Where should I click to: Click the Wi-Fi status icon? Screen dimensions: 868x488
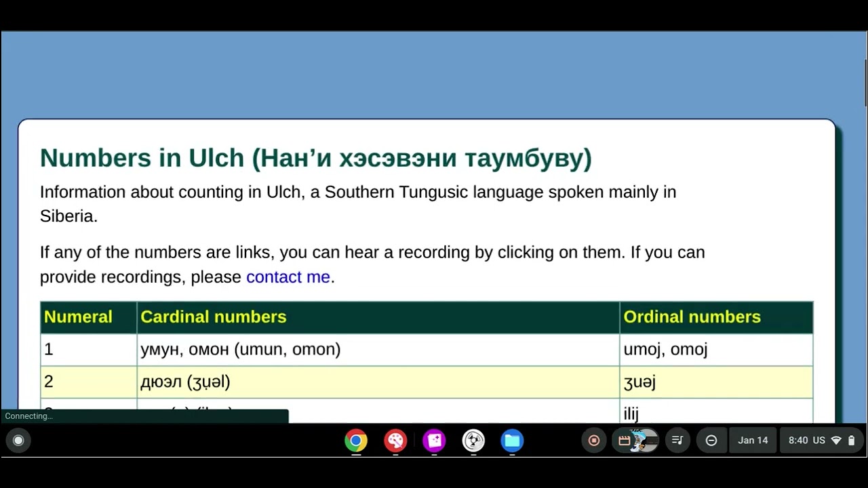click(x=836, y=441)
